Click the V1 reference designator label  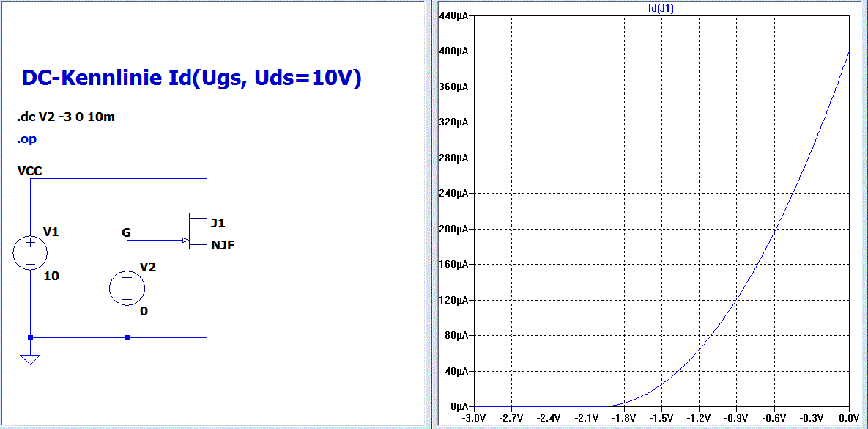51,232
